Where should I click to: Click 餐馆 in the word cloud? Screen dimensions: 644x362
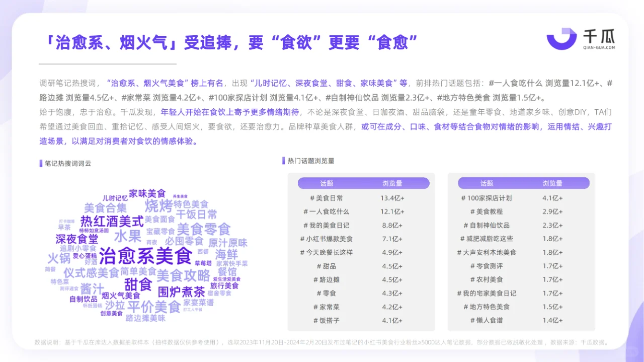coord(227,272)
